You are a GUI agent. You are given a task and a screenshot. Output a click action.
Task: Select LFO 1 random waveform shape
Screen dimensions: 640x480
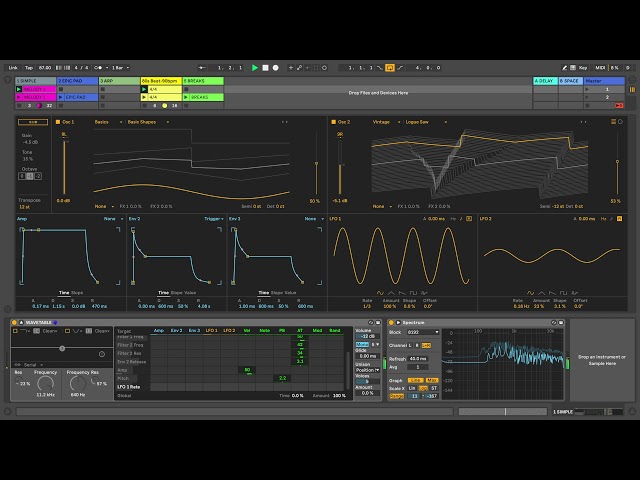pos(424,293)
